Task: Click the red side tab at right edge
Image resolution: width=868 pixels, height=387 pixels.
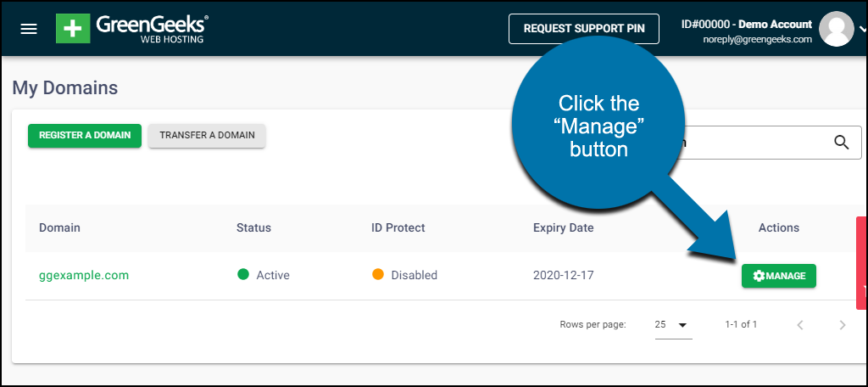Action: (x=862, y=263)
